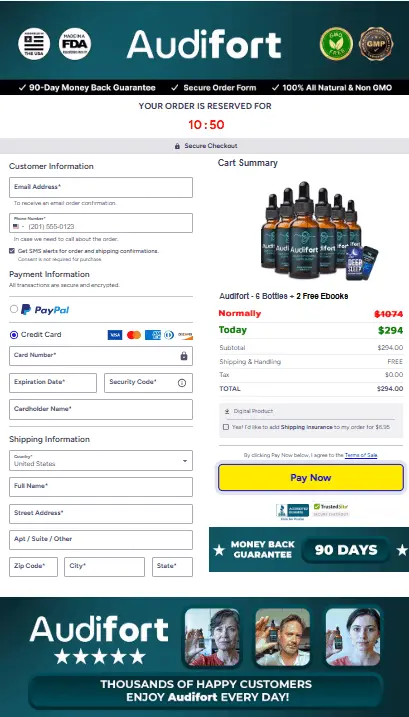Open the phone country flag selector
This screenshot has height=717, width=409.
(18, 226)
